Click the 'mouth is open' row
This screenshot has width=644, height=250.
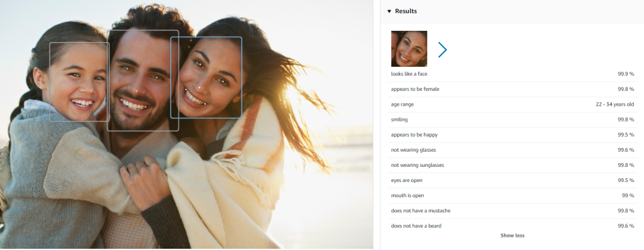(512, 196)
